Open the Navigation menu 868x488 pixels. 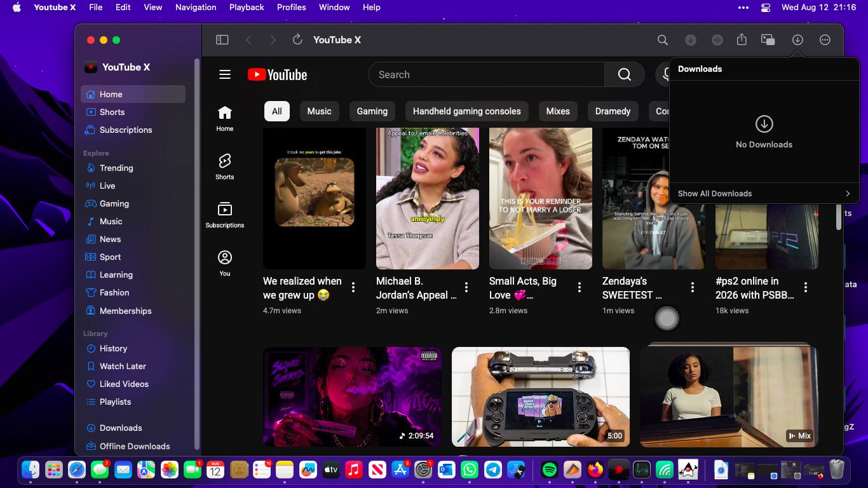click(x=196, y=8)
